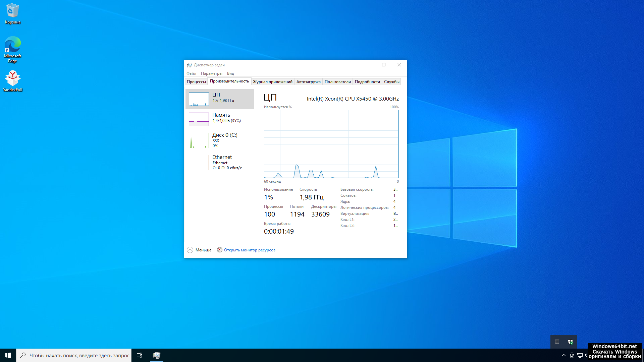Open the Вид menu
Viewport: 644px width, 362px height.
point(230,73)
